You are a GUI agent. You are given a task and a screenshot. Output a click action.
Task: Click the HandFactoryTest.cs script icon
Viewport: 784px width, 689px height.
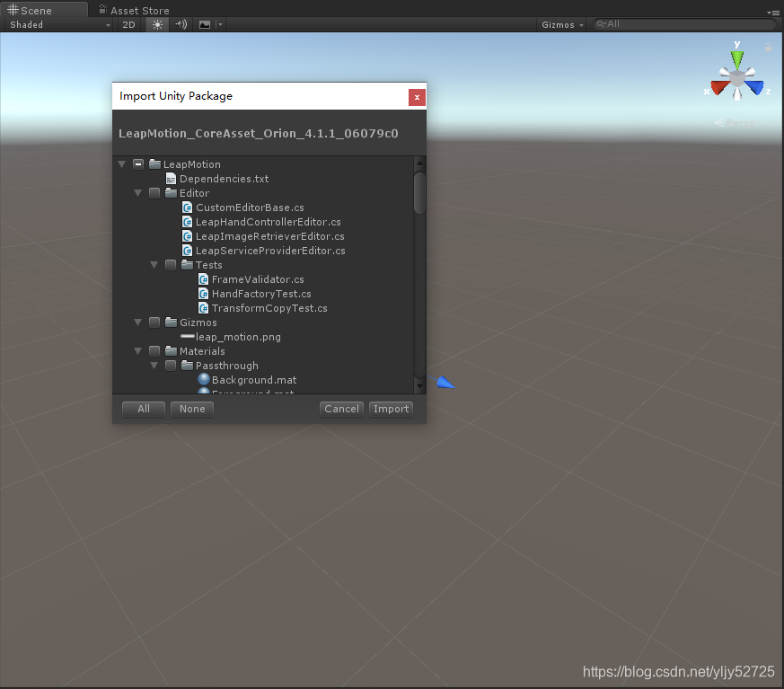[203, 294]
